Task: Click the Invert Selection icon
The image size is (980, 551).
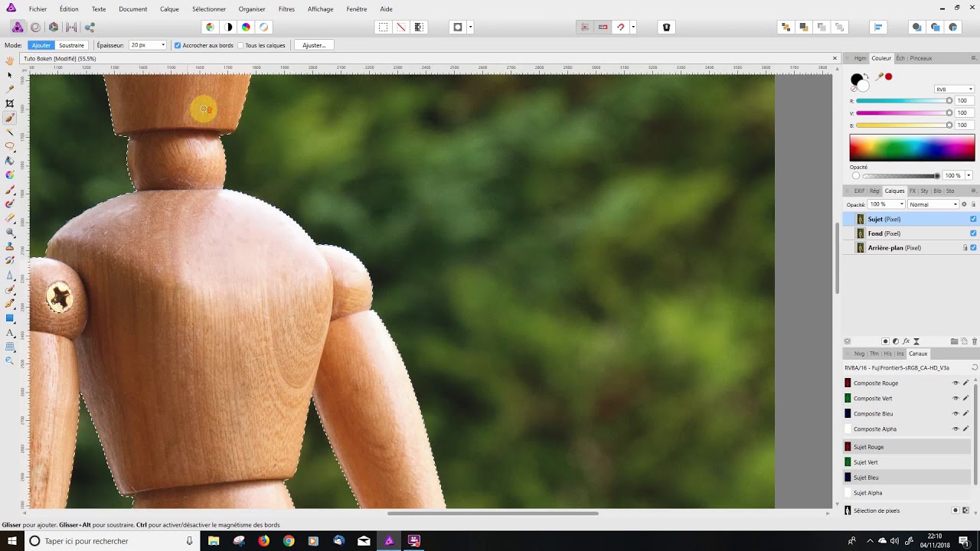Action: (419, 27)
